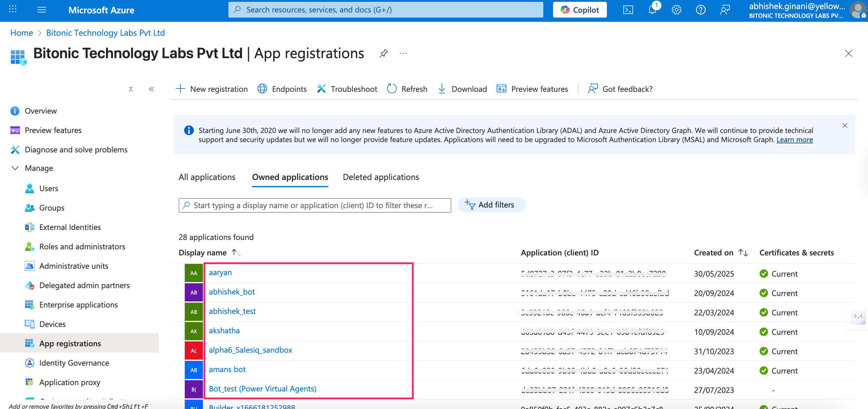Pin the App registrations page
Image resolution: width=868 pixels, height=409 pixels.
coord(383,53)
